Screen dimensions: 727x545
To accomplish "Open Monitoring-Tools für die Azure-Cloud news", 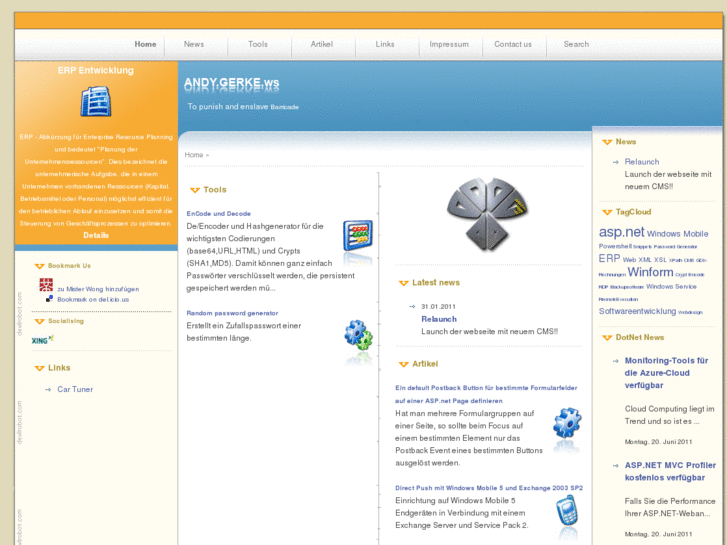I will pos(666,373).
